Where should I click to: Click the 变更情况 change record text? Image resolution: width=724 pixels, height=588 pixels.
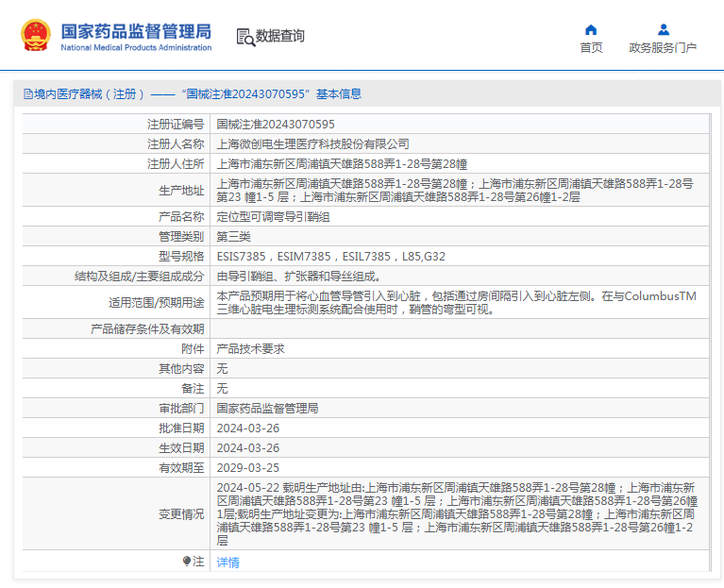pos(457,513)
